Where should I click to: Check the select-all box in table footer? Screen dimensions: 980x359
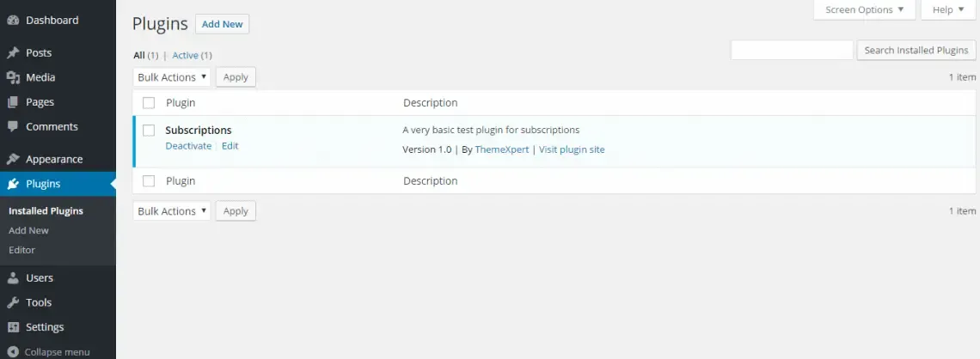(x=149, y=181)
